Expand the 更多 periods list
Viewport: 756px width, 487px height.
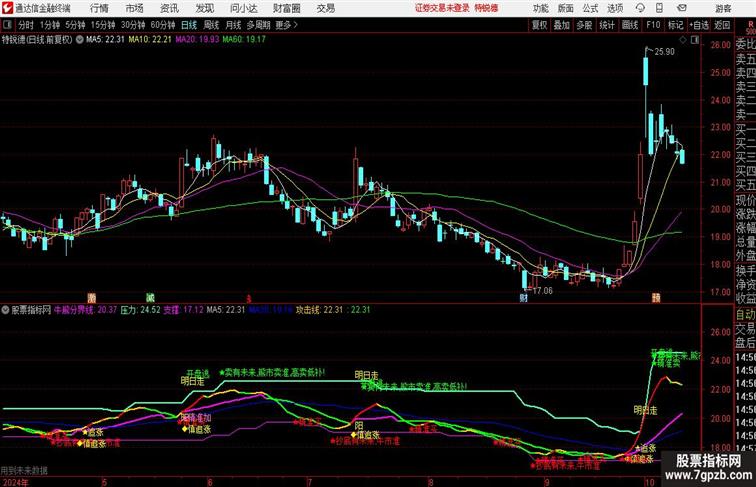(x=286, y=25)
